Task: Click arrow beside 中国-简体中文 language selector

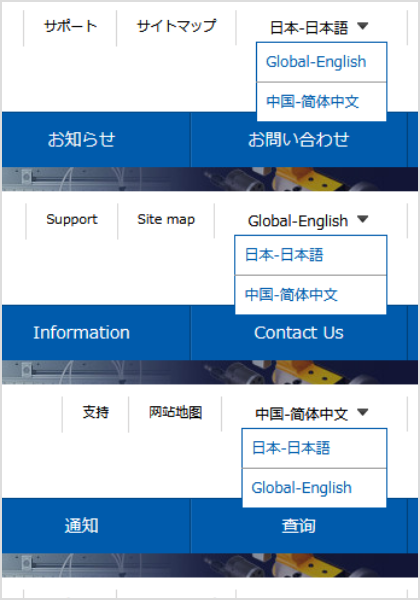Action: coord(362,412)
